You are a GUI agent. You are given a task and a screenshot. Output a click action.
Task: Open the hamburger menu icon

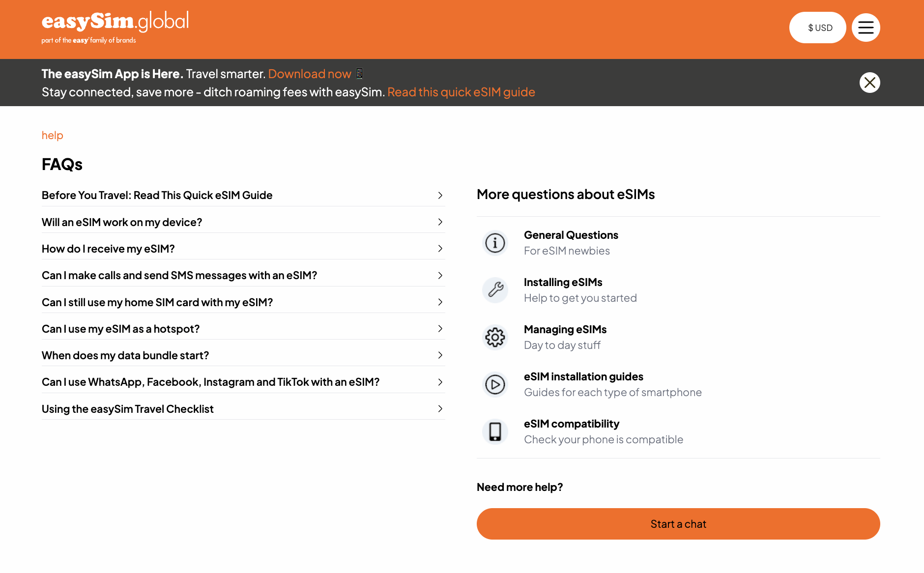[866, 28]
